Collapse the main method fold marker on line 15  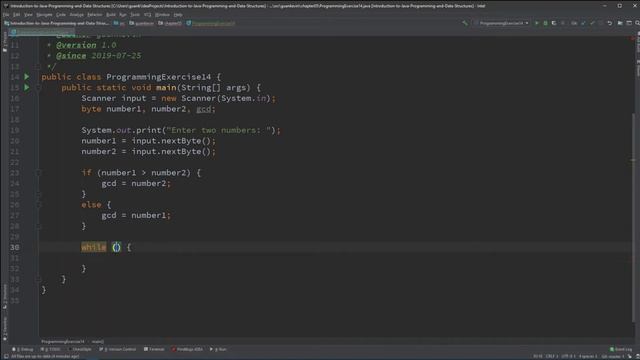point(39,87)
